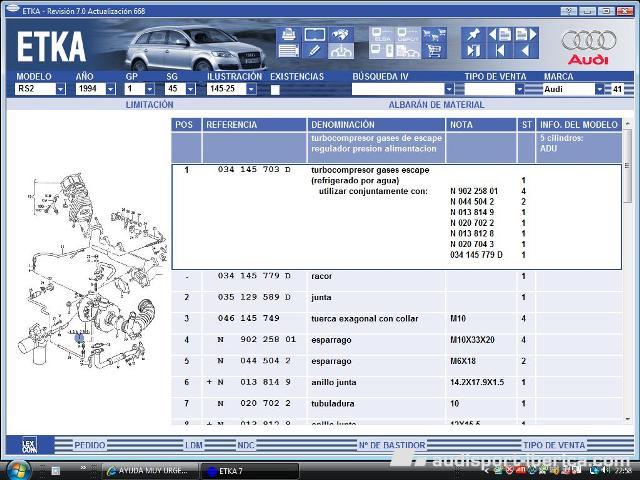Click the Referencia column header

coord(254,124)
